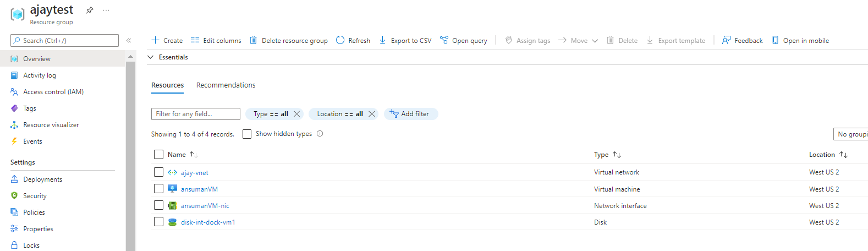868x251 pixels.
Task: Click the Virtual machine type cell
Action: pyautogui.click(x=617, y=189)
